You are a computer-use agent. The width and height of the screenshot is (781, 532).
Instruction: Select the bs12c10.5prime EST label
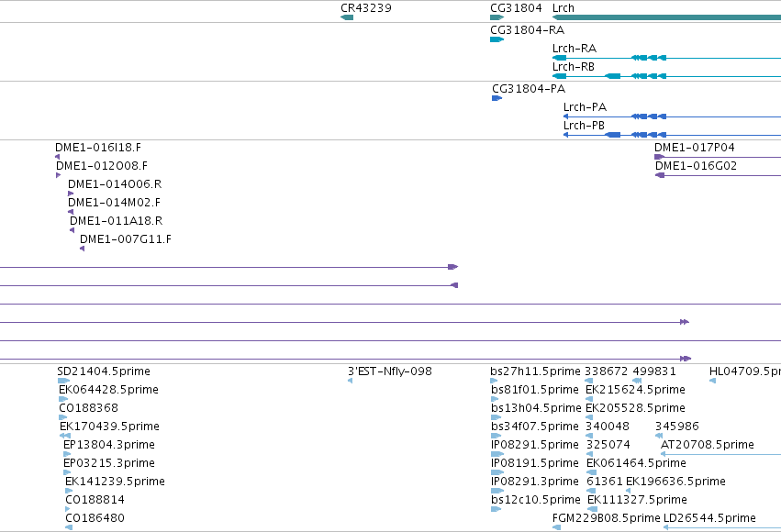pos(536,500)
